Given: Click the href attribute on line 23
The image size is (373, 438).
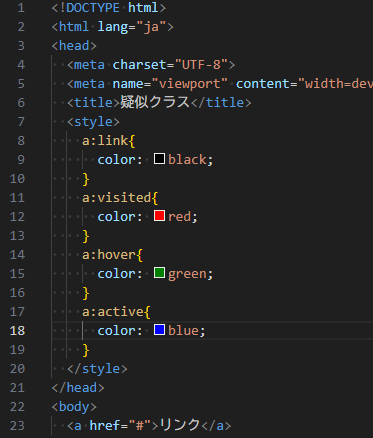Looking at the screenshot, I should coord(105,426).
